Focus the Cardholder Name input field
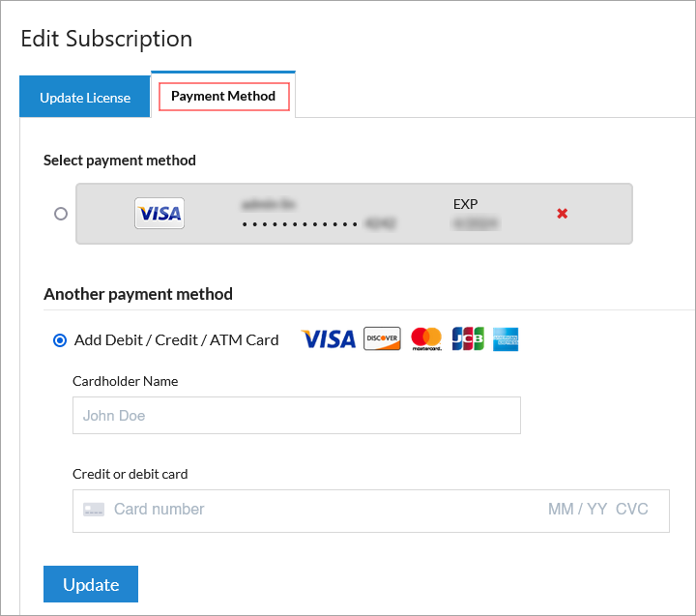The width and height of the screenshot is (696, 616). [x=296, y=415]
